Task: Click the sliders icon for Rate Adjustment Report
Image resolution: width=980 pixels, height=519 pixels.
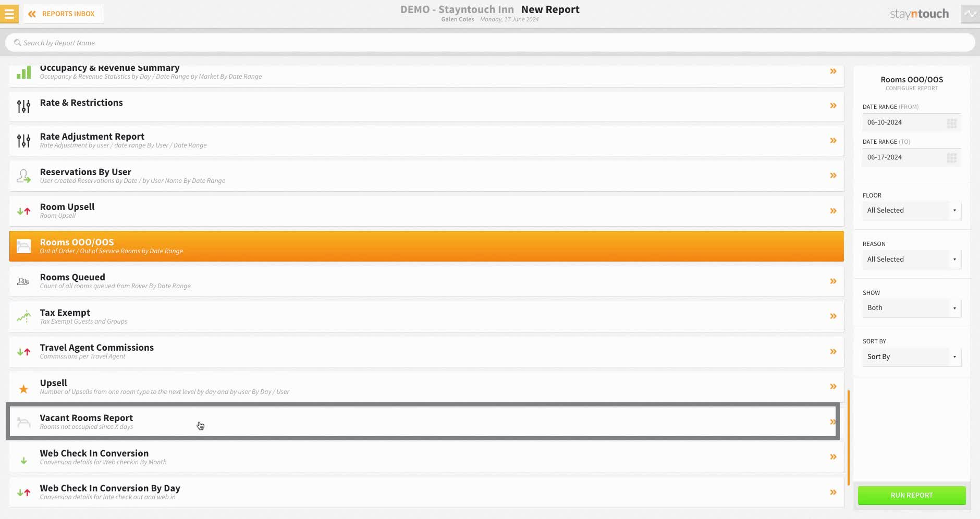Action: [23, 141]
